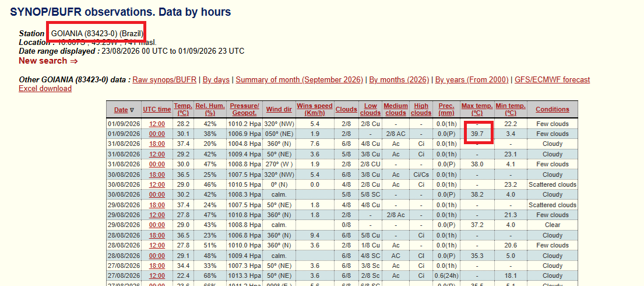Image resolution: width=644 pixels, height=286 pixels.
Task: Click the Pressure/Geopot. column header
Action: (x=244, y=110)
